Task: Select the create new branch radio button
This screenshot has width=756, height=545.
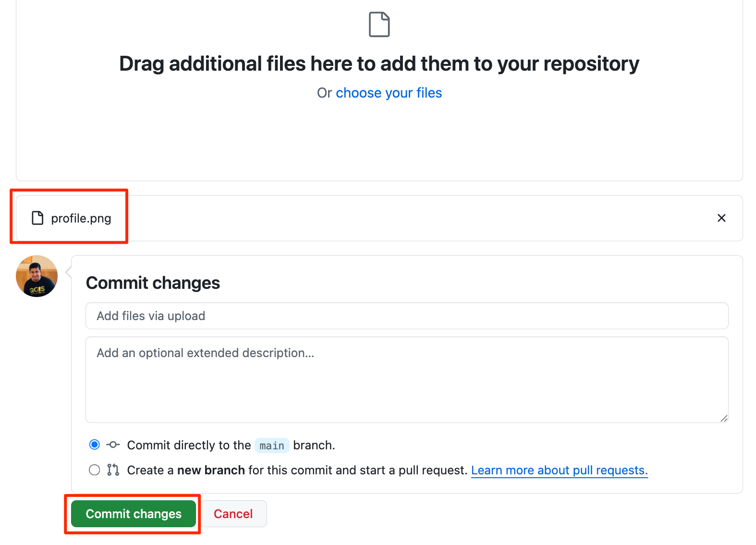Action: point(95,470)
